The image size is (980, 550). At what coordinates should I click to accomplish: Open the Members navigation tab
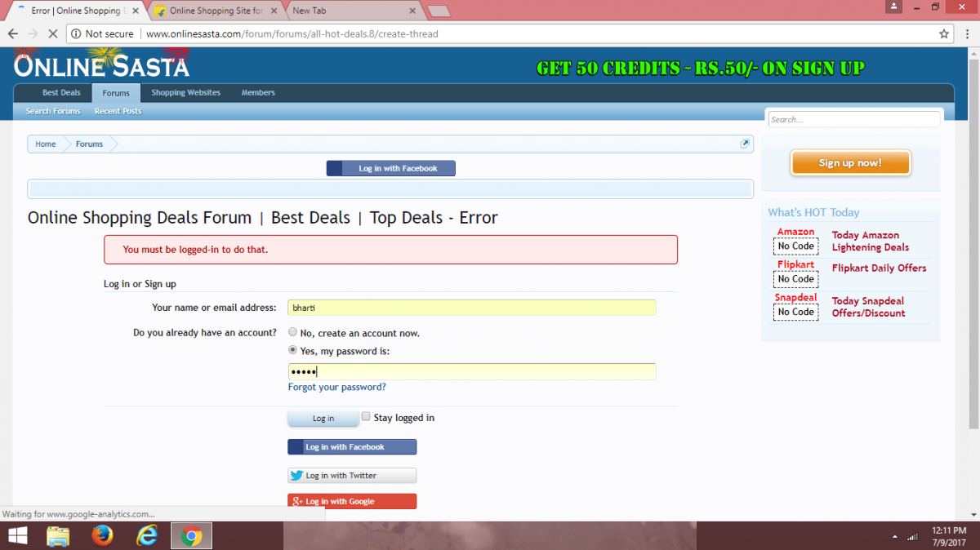click(x=258, y=93)
